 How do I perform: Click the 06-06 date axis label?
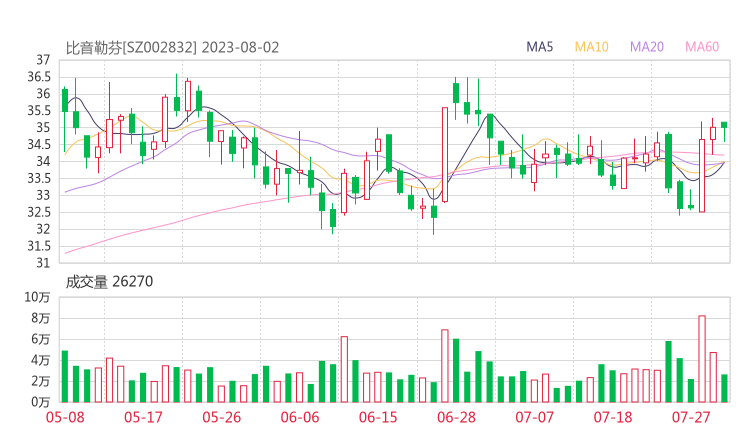tap(300, 417)
